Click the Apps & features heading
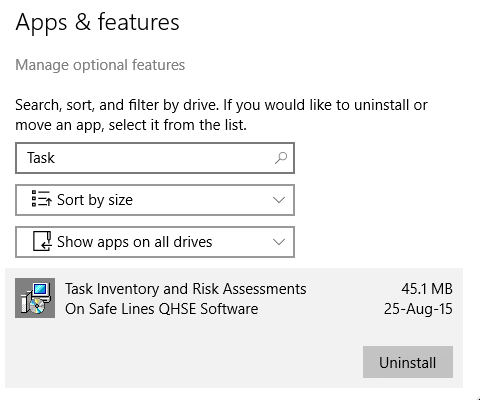480x400 pixels. coord(97,22)
